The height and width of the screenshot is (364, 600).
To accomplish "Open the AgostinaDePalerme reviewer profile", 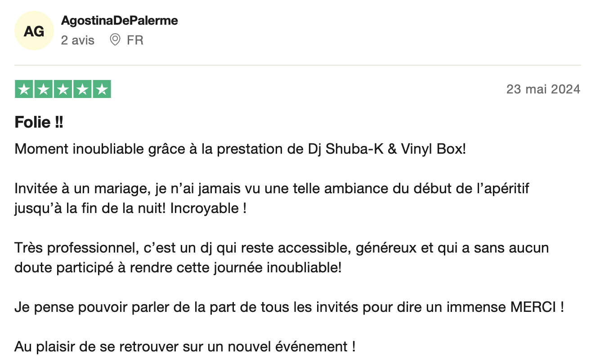I will 119,21.
